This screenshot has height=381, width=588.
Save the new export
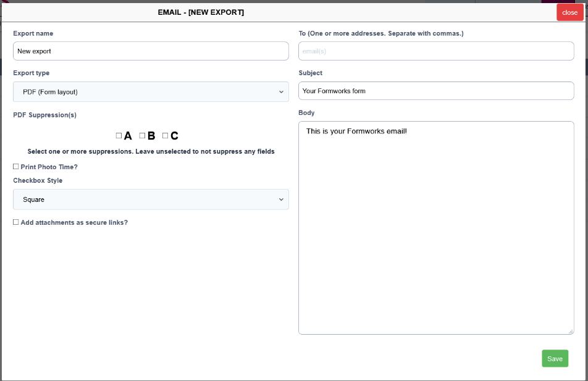point(555,359)
